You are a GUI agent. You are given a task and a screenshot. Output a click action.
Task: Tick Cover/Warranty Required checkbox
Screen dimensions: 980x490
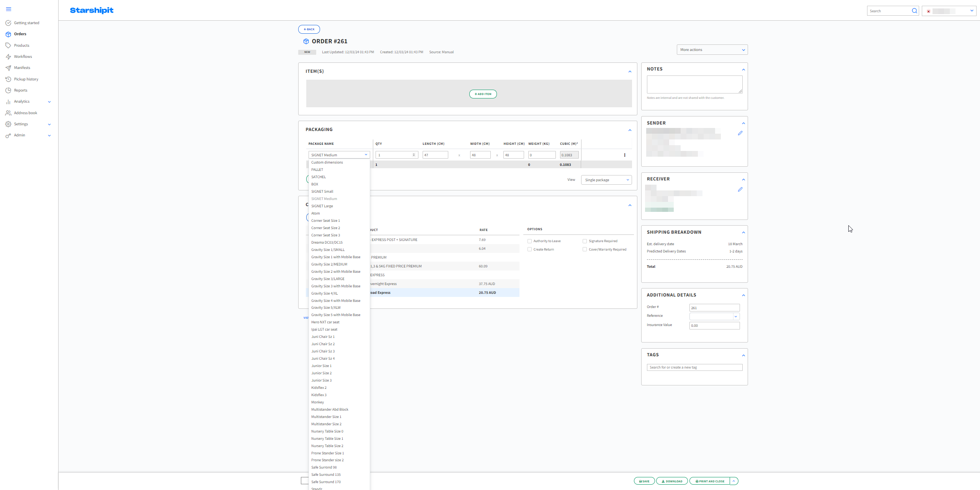(585, 249)
